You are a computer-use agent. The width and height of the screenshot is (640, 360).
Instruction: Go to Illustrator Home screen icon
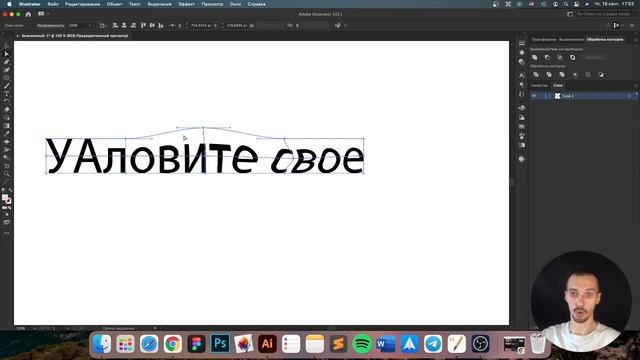(28, 14)
